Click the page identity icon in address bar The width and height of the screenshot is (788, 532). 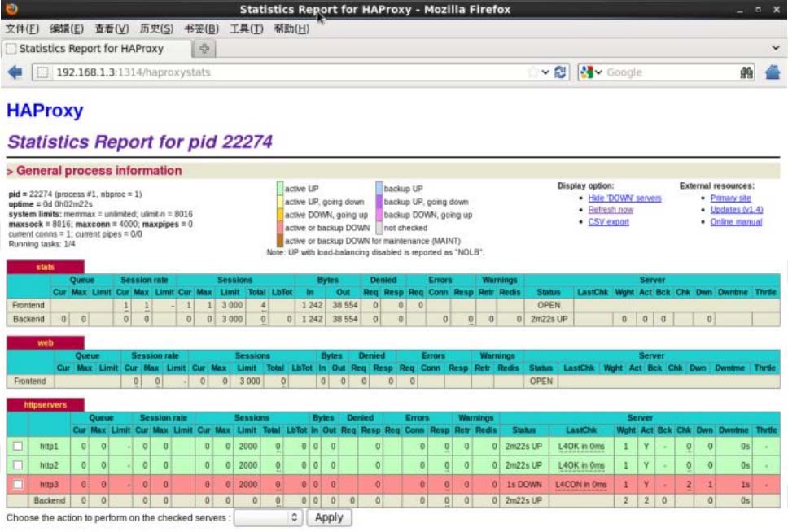(x=42, y=72)
